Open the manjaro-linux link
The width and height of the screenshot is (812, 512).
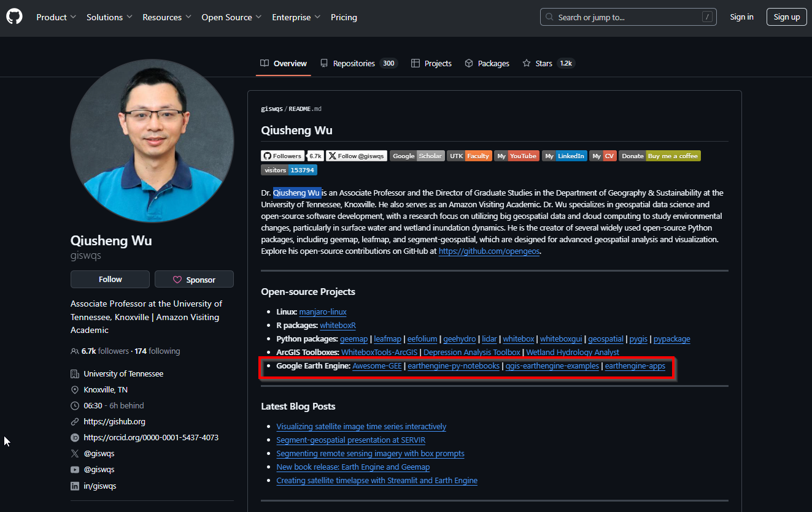click(323, 311)
